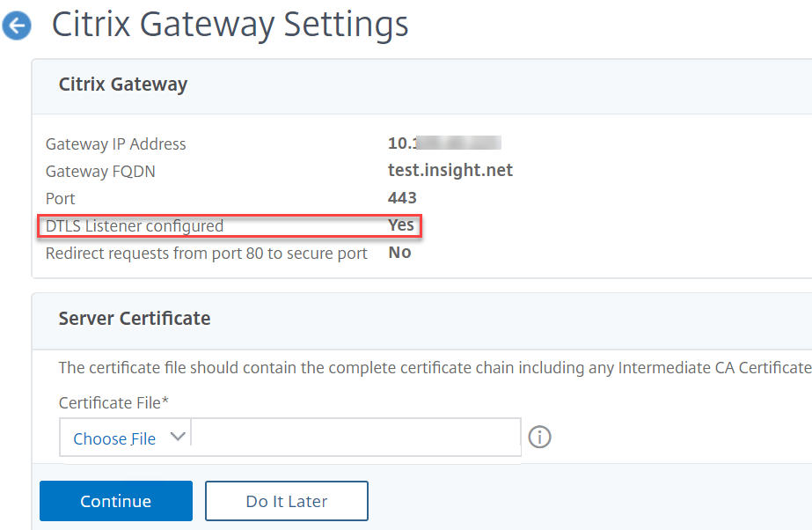Expand the chevron next to Choose File
Image resolution: width=812 pixels, height=530 pixels.
click(177, 437)
